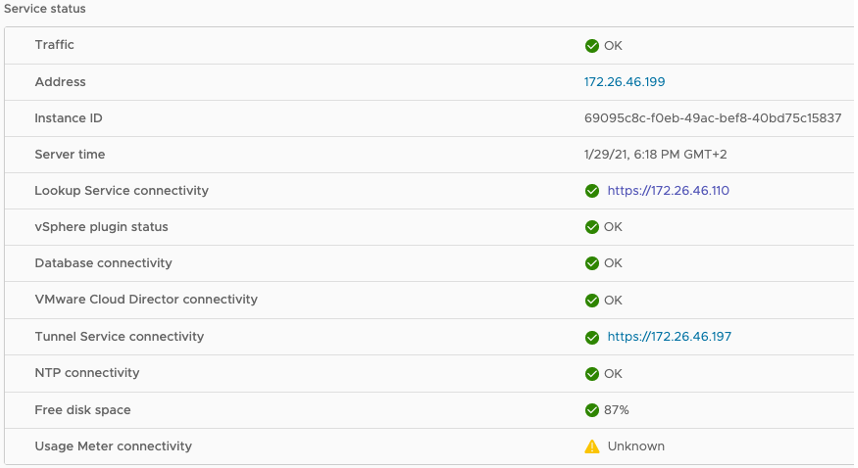
Task: Click the Database connectivity green check icon
Action: tap(592, 263)
